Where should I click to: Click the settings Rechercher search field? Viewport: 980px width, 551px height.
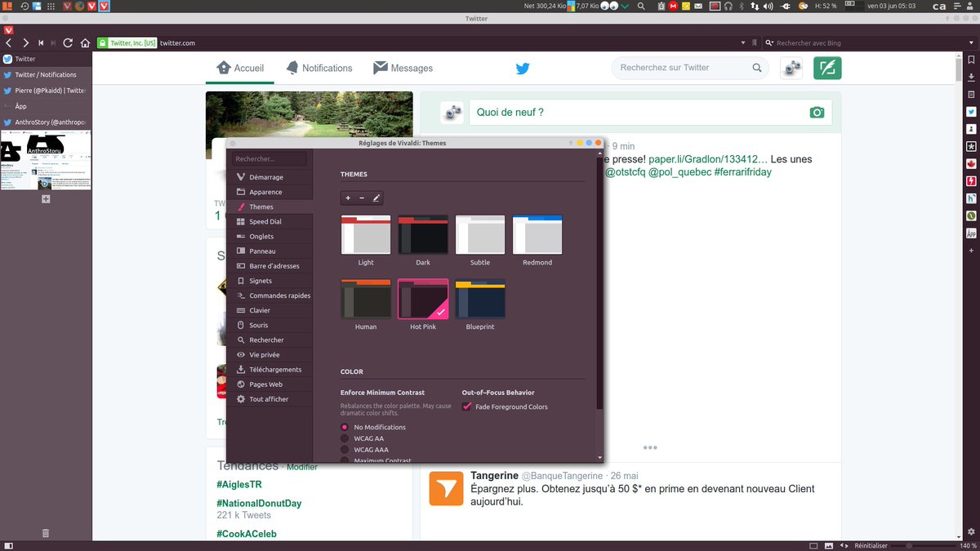[x=269, y=159]
